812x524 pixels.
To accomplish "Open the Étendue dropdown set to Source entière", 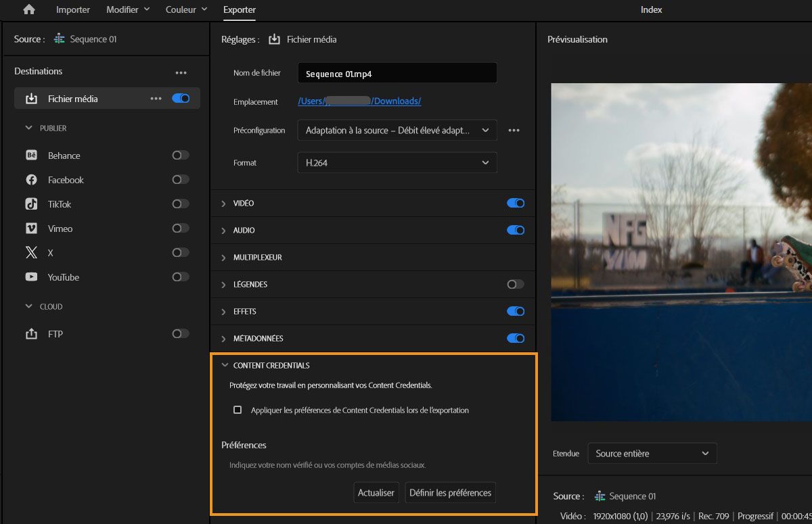I will (652, 453).
